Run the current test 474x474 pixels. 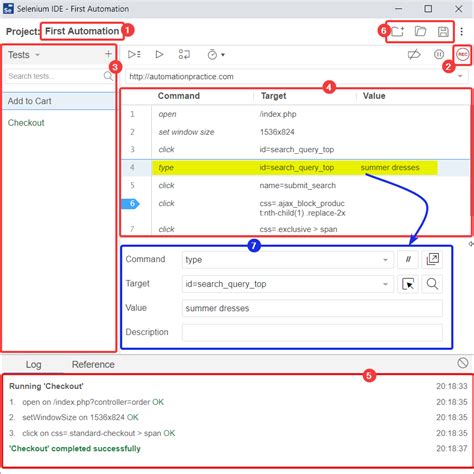(159, 54)
